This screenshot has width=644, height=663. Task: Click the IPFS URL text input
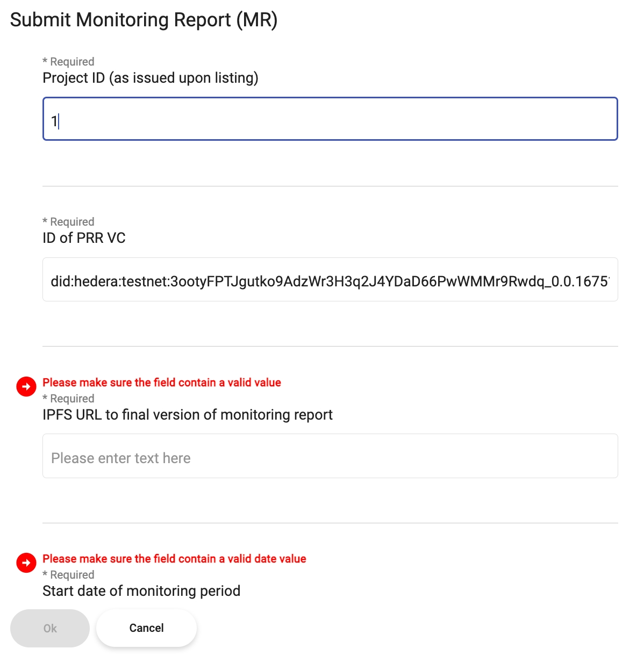330,456
